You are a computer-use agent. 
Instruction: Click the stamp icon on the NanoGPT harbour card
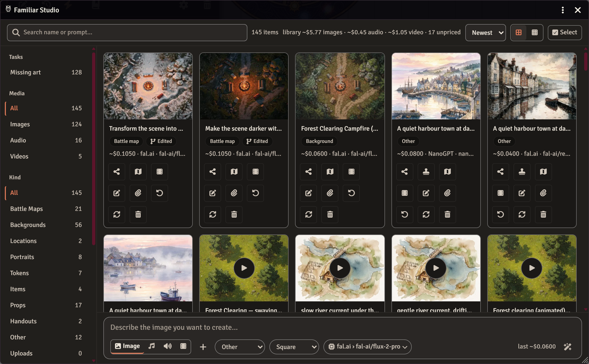[426, 171]
